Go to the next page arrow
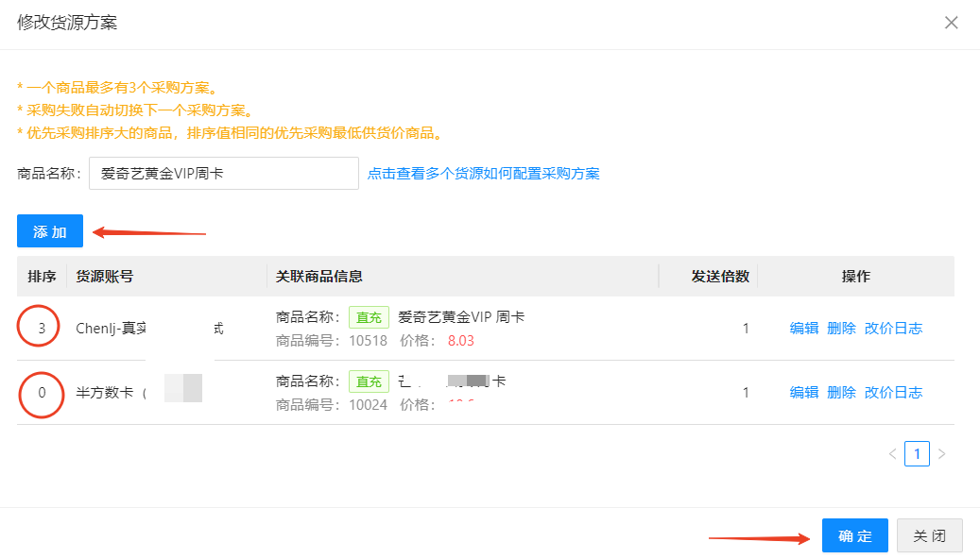Image resolution: width=980 pixels, height=559 pixels. coord(941,454)
